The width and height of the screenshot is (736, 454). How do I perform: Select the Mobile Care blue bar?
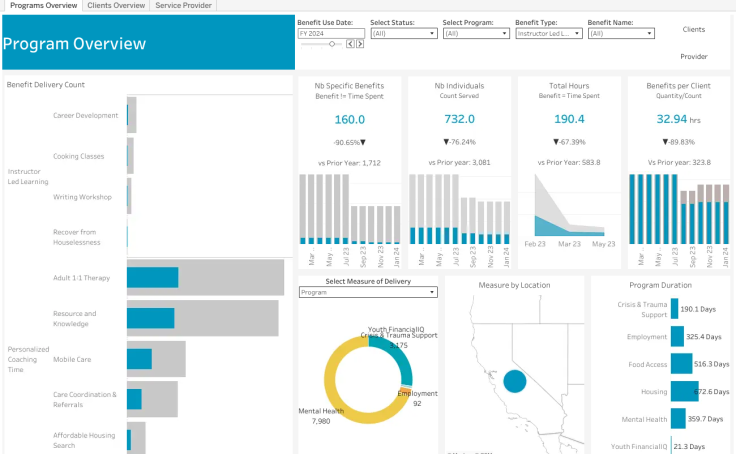139,359
